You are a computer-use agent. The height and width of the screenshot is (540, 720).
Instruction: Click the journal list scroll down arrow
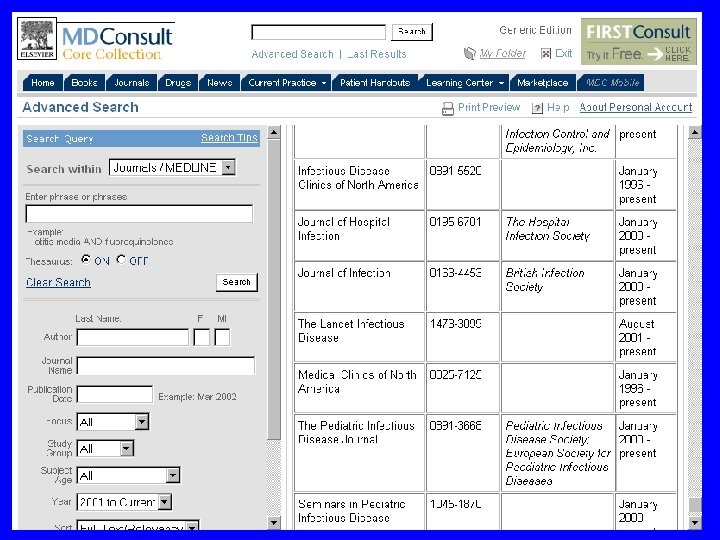point(695,523)
